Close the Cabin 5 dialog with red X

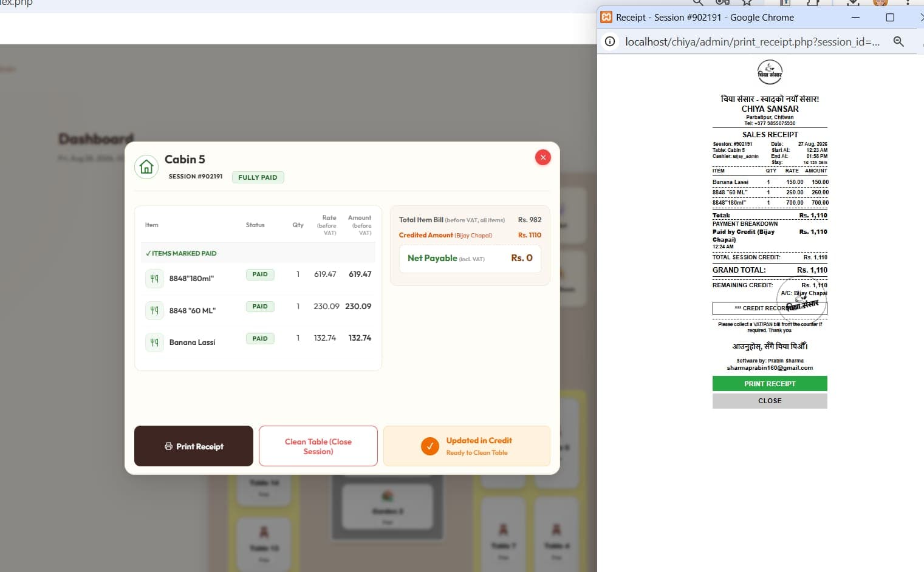[543, 157]
